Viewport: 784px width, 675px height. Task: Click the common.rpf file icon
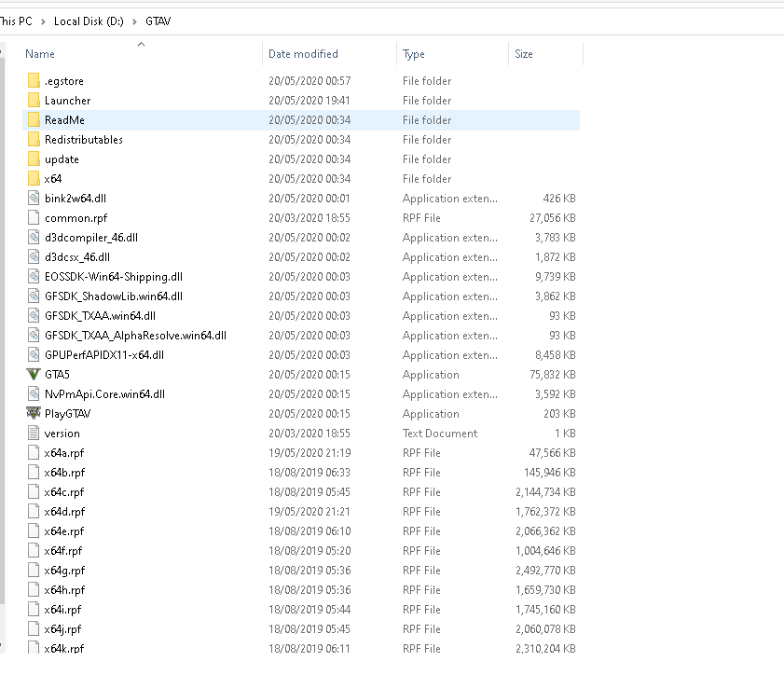coord(34,218)
